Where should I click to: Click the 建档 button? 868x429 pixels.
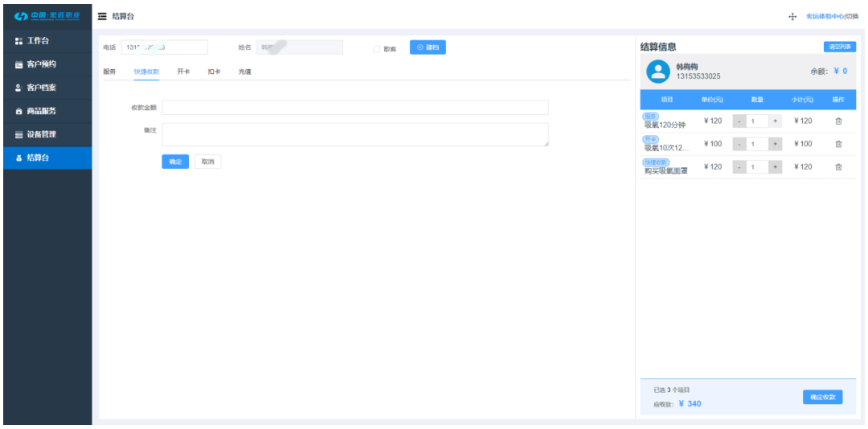[428, 47]
